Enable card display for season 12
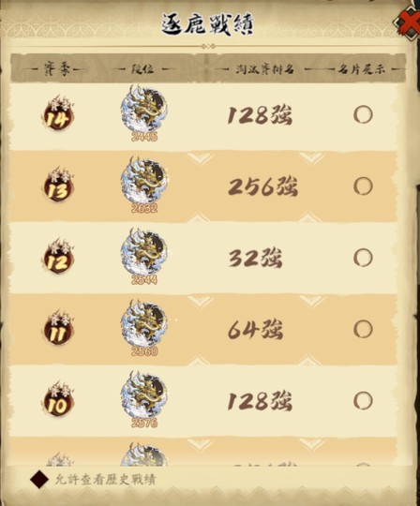This screenshot has height=506, width=420. pos(363,258)
